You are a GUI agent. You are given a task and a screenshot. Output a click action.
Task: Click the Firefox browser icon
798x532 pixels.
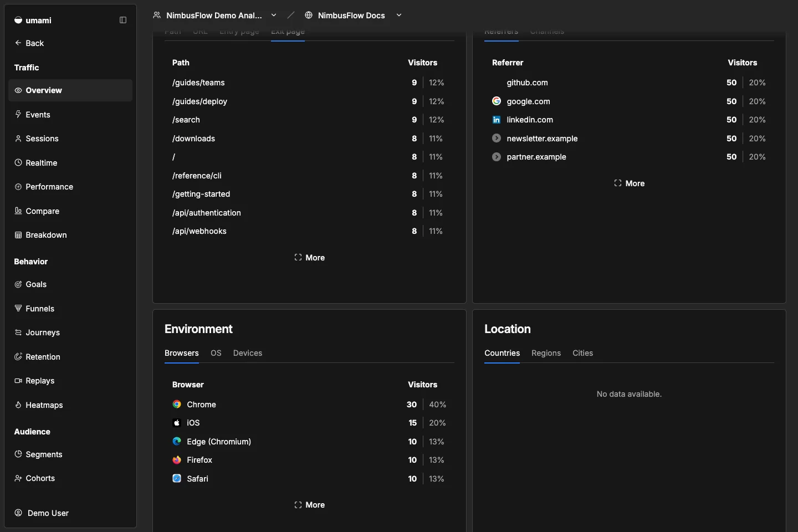point(177,460)
